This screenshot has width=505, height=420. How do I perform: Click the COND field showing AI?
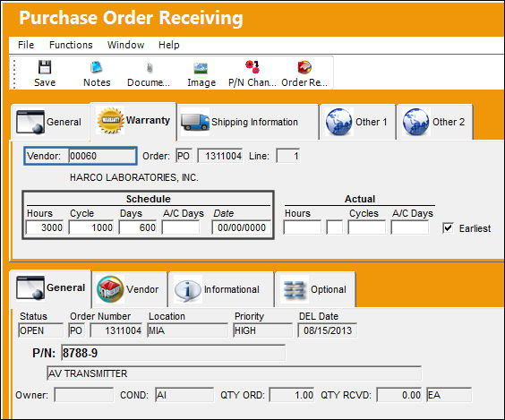tap(184, 395)
